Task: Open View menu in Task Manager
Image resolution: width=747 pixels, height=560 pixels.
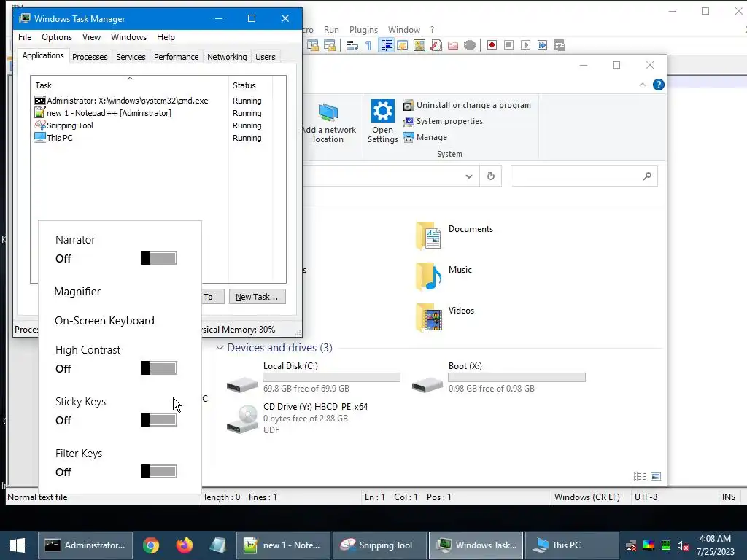Action: click(91, 37)
